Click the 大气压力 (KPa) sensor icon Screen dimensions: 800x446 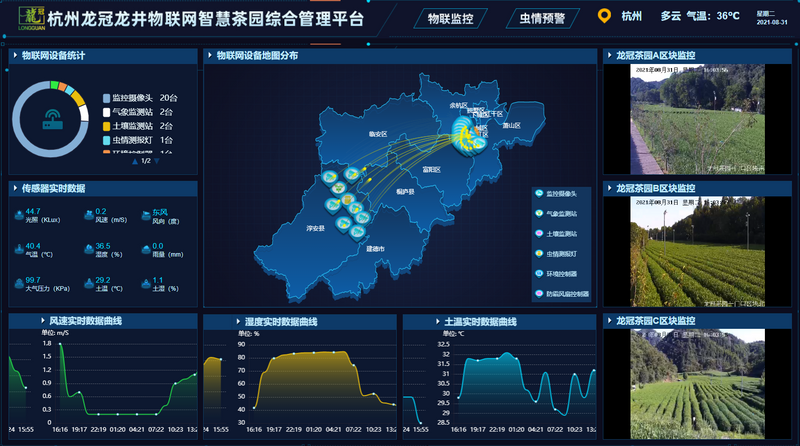(x=18, y=284)
